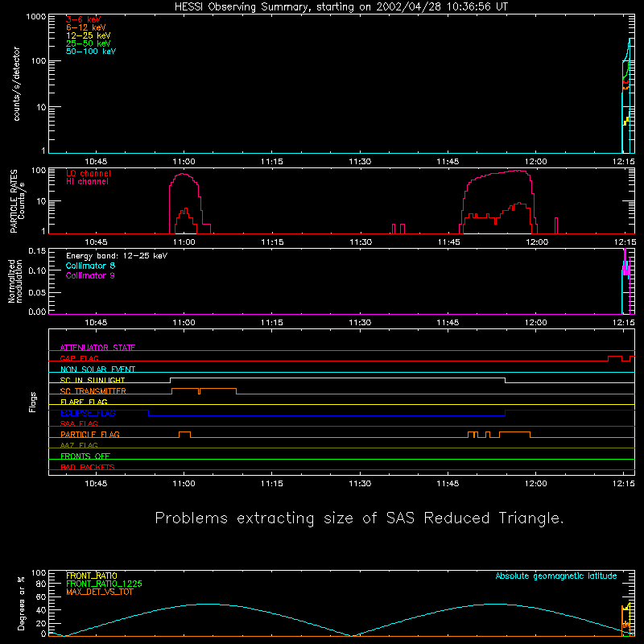
Task: Click the Energy band: 12-25 keV caption
Action: pos(117,256)
